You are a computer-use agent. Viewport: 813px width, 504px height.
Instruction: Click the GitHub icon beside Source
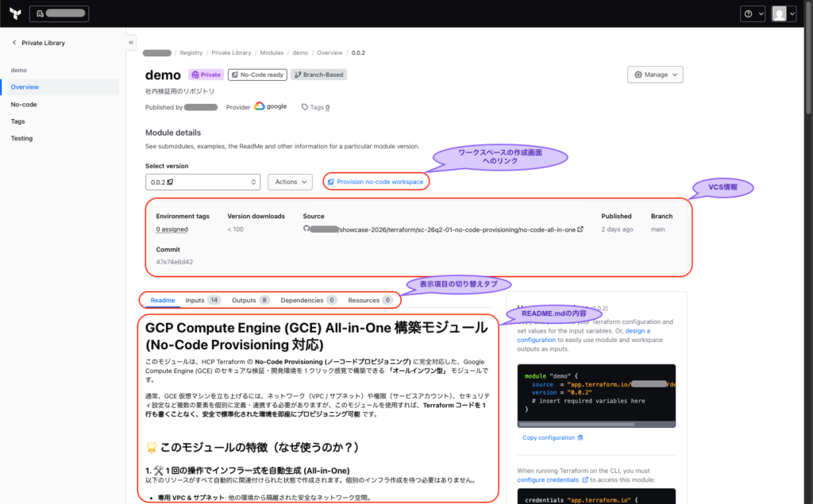(306, 229)
